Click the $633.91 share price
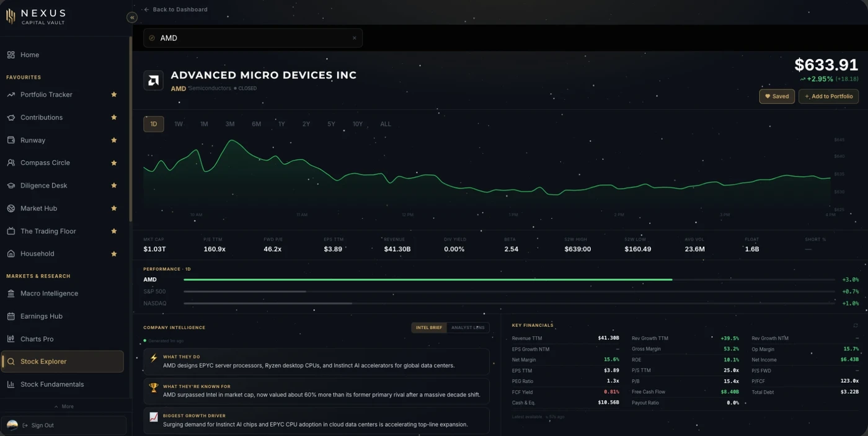The width and height of the screenshot is (868, 436). coord(826,65)
